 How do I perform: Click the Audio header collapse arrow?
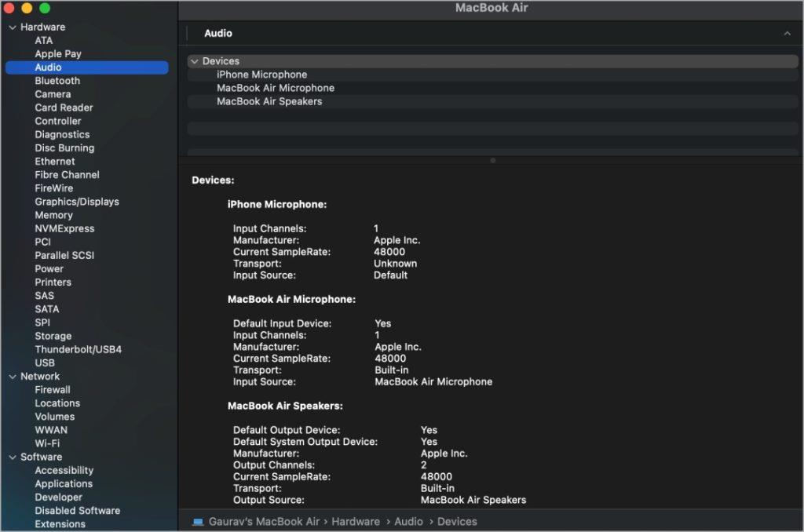coord(787,34)
